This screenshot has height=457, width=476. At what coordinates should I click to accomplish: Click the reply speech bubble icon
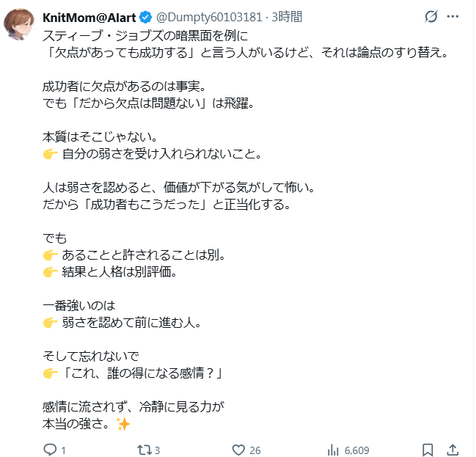pos(50,450)
